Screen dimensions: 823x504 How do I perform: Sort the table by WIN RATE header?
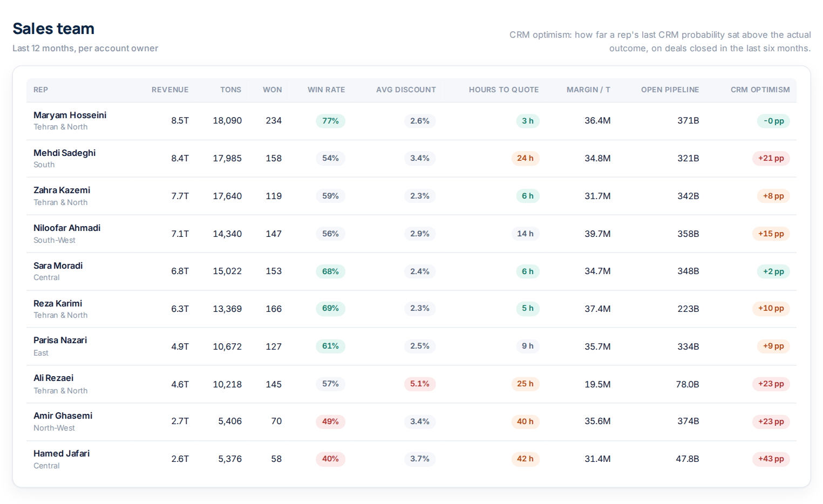327,90
